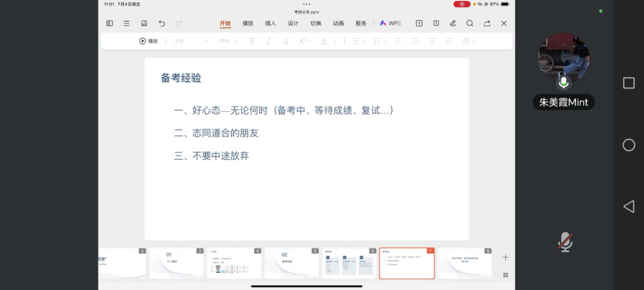Open the bullet list dropdown

click(x=358, y=41)
